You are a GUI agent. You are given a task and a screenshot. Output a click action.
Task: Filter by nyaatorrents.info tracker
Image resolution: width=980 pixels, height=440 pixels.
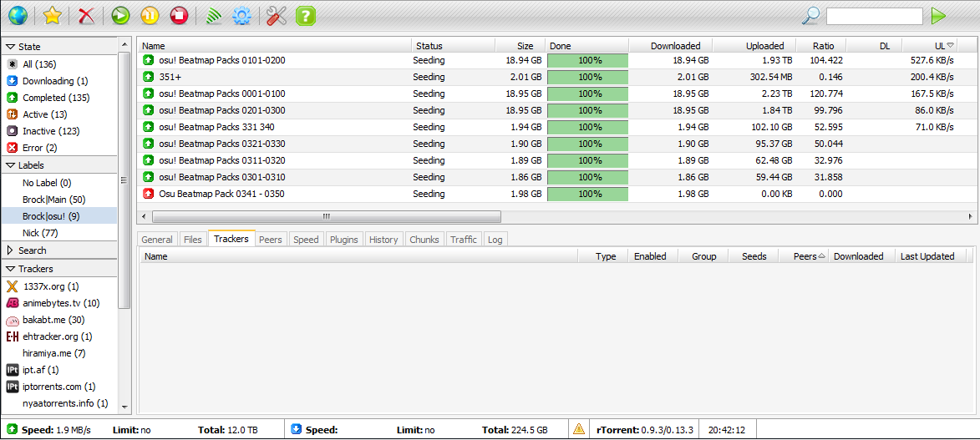coord(58,404)
